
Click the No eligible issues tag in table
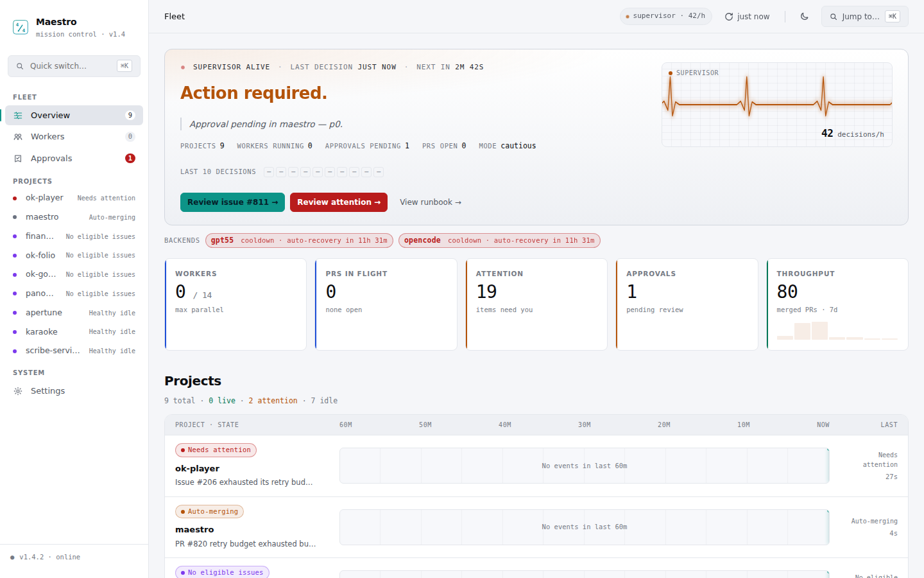click(222, 572)
